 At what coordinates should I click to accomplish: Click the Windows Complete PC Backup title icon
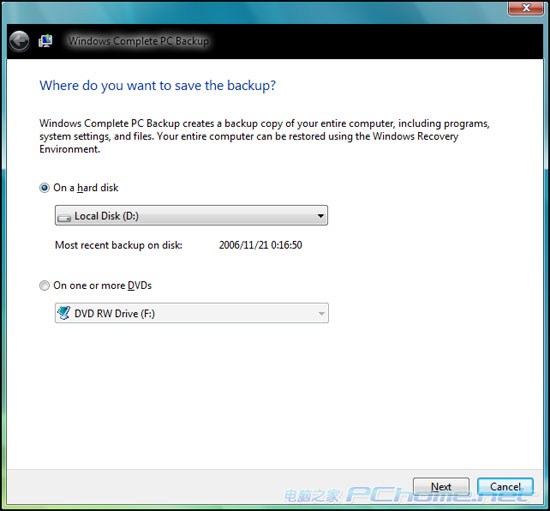[46, 41]
